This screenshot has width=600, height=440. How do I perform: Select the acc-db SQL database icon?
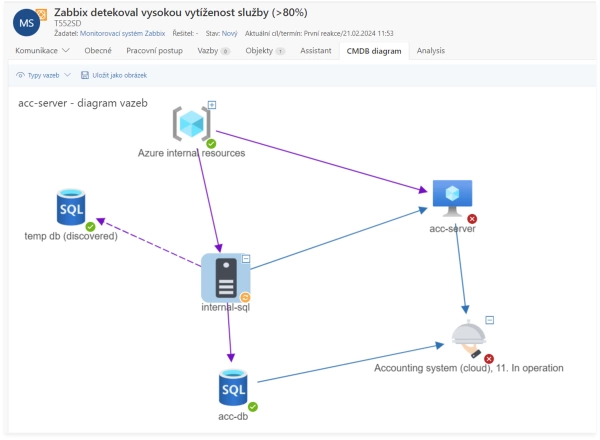[x=233, y=388]
